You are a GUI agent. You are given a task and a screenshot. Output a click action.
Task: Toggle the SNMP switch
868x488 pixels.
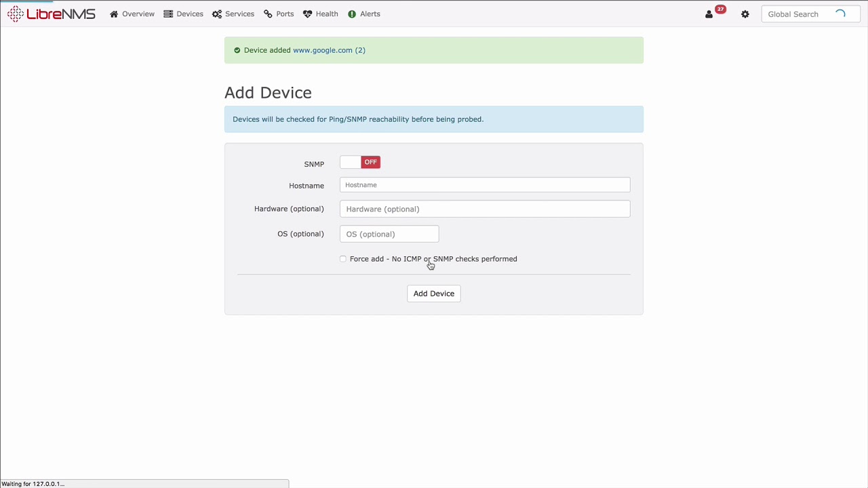(x=360, y=162)
